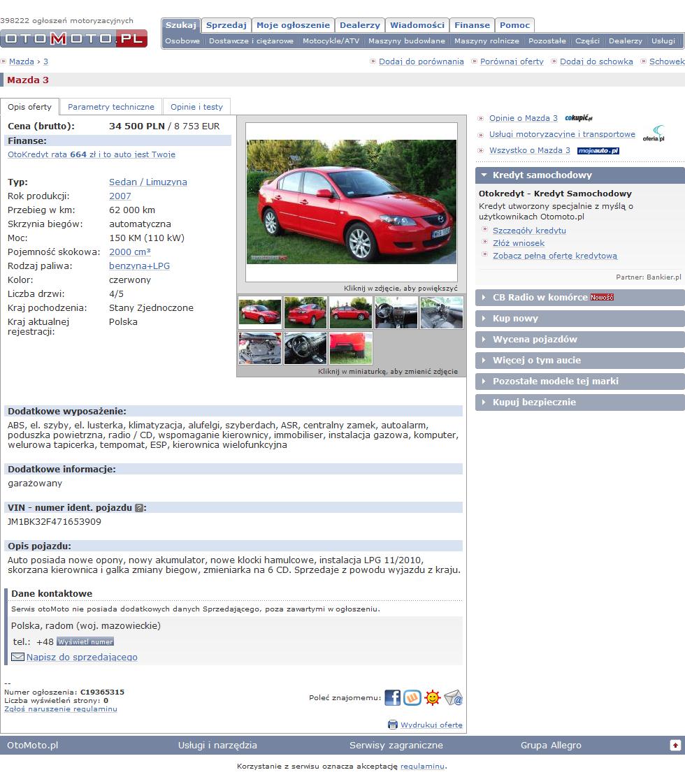Select the steering wheel thumbnail
The image size is (685, 784).
(305, 348)
